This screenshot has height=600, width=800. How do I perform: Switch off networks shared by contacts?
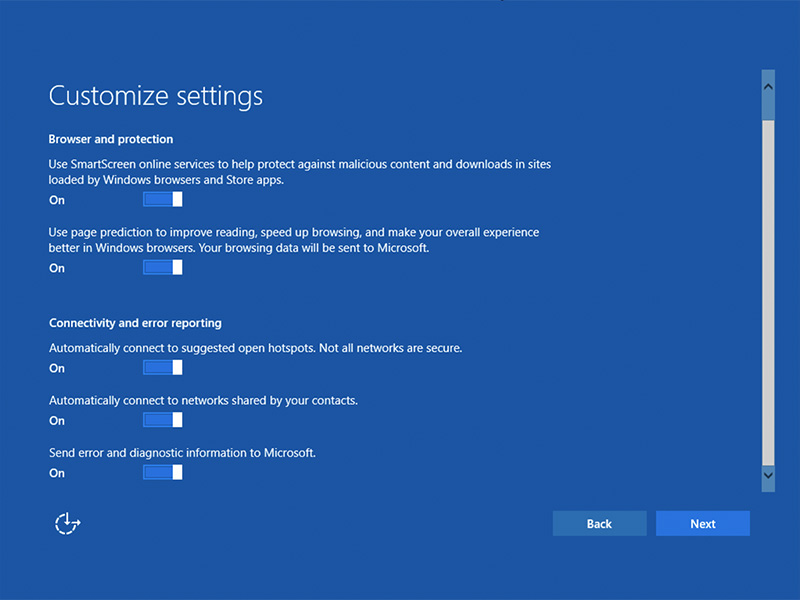pos(162,420)
